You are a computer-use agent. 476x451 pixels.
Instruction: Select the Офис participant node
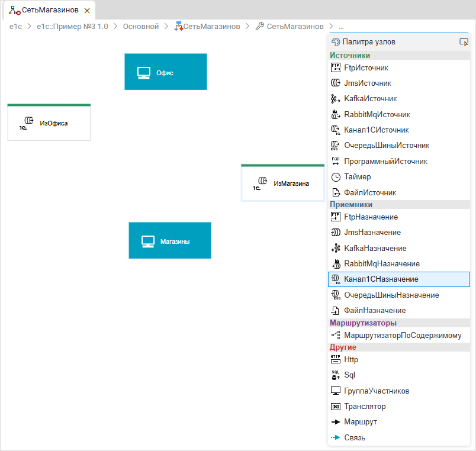165,72
